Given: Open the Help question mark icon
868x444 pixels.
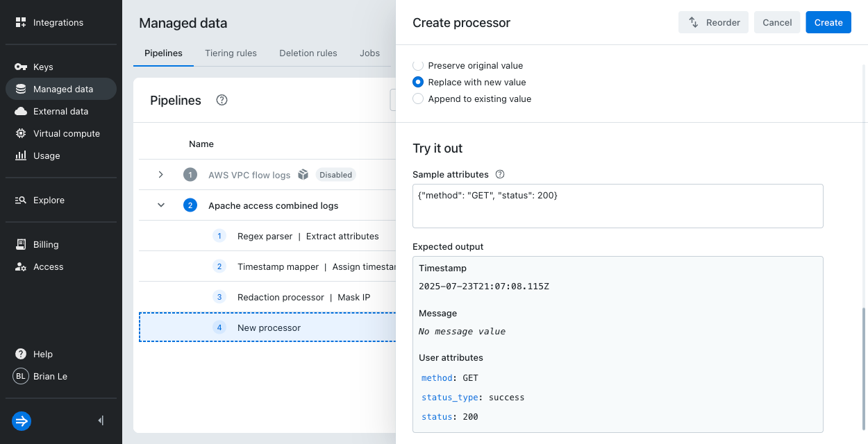Looking at the screenshot, I should 21,354.
